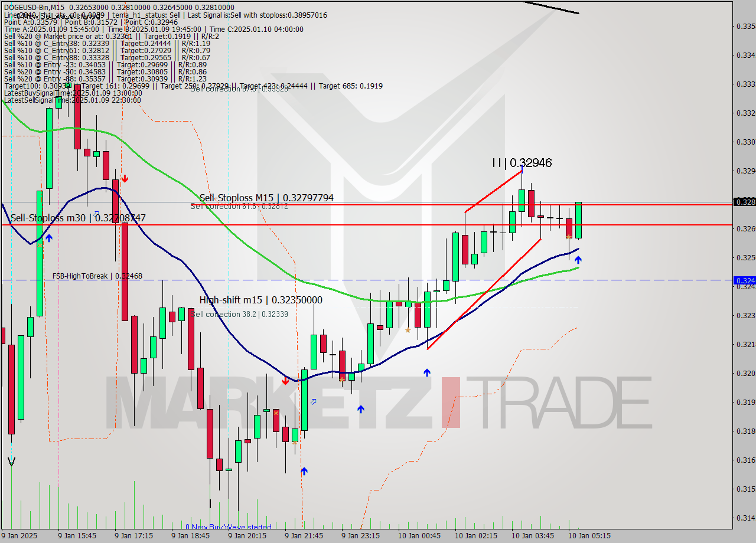Click the 'High-shift m15 | 0.32350000' label
This screenshot has width=756, height=543.
point(261,300)
